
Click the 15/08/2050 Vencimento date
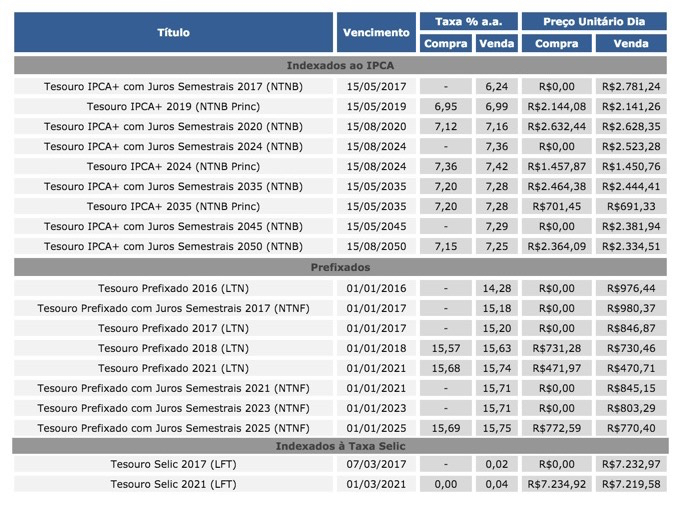coord(376,246)
